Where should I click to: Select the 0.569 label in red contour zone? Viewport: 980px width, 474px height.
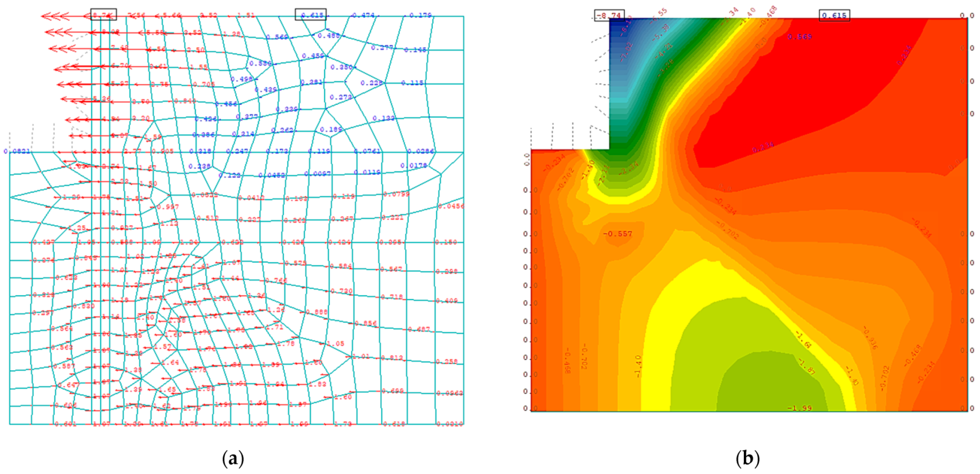tap(800, 37)
